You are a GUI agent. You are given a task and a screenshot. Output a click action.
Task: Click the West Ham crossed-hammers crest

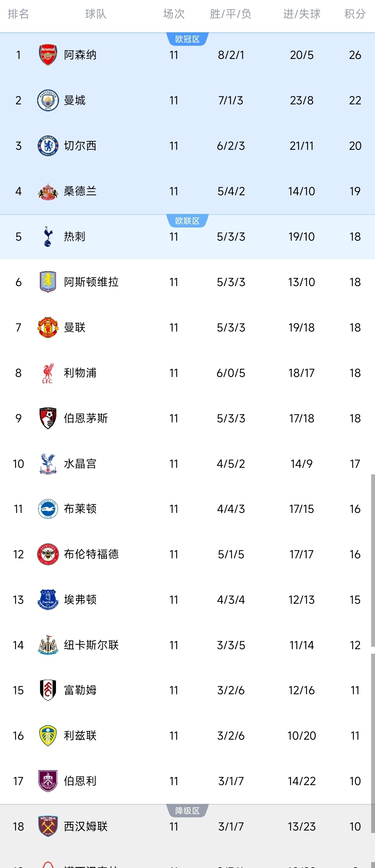click(x=48, y=826)
